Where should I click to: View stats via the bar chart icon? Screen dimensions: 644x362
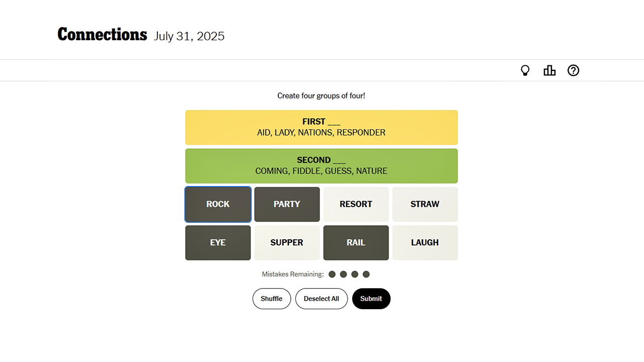tap(549, 70)
